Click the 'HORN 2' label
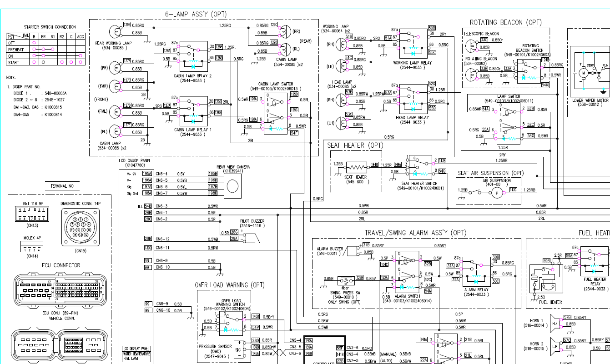610x364 pixels. click(x=537, y=344)
